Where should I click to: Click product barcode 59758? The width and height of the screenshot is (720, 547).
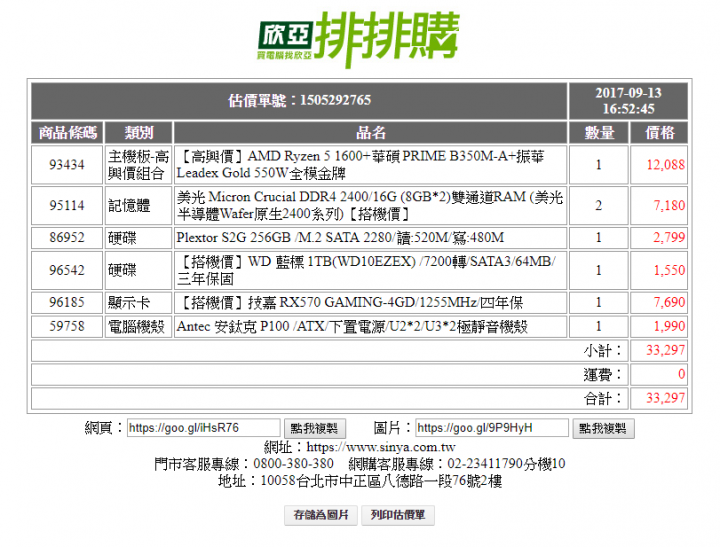67,326
